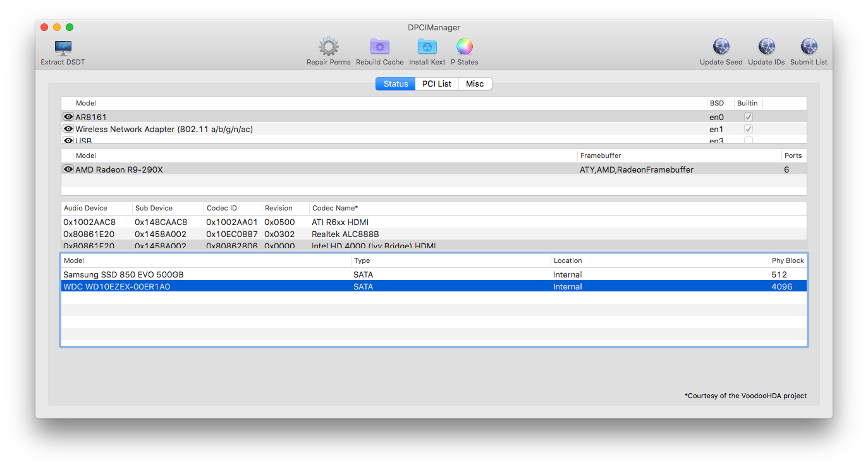Toggle eye icon for AR8161 adapter
Viewport: 868px width, 469px height.
tap(68, 117)
